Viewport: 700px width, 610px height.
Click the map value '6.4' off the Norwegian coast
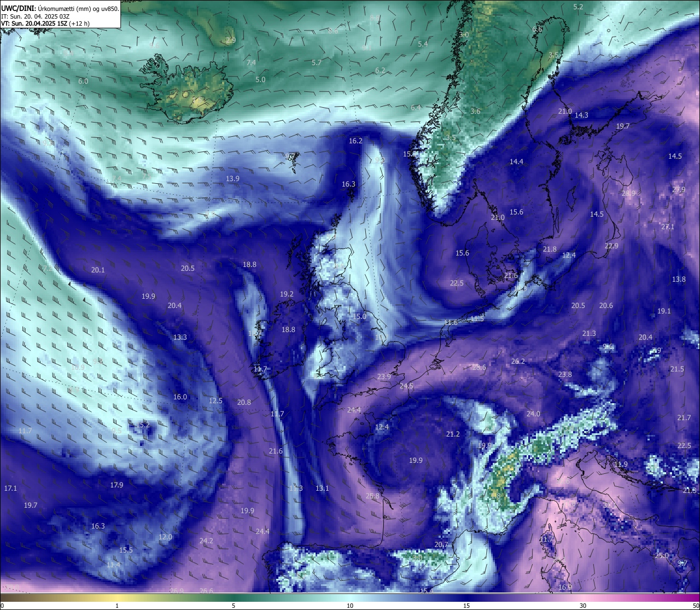[x=416, y=108]
